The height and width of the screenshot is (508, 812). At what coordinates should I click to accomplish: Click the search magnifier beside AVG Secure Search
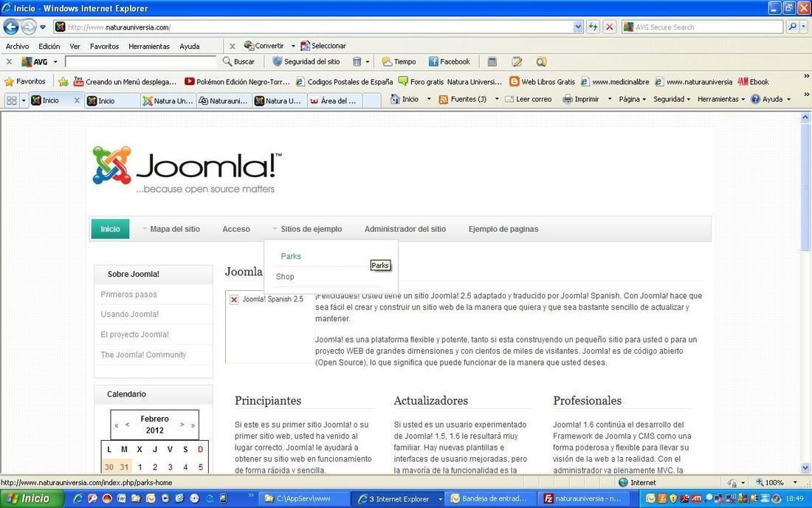(792, 27)
